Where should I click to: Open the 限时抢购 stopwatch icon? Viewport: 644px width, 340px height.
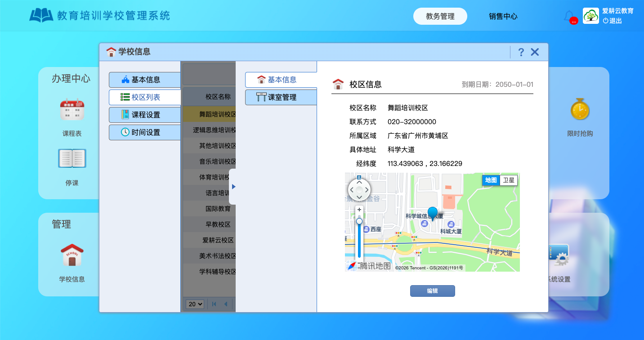coord(580,109)
